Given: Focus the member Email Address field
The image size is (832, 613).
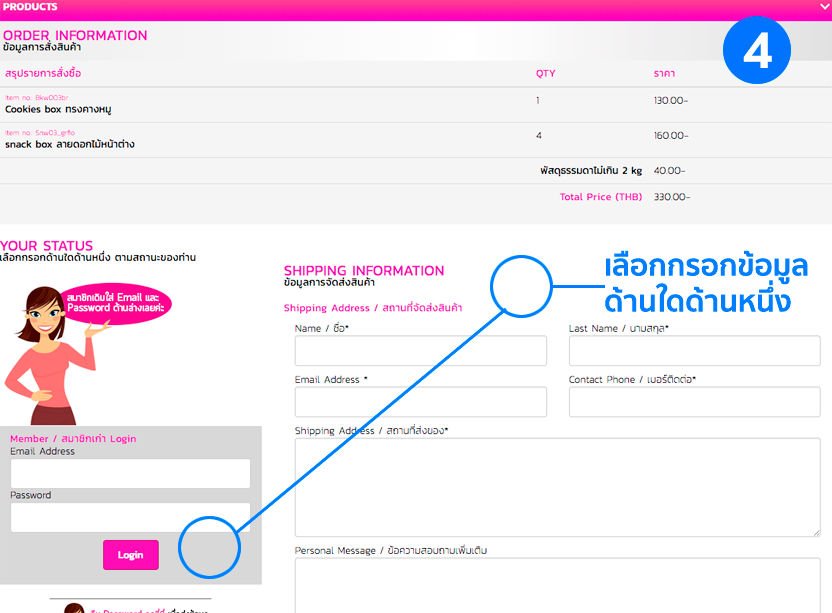Looking at the screenshot, I should point(130,474).
